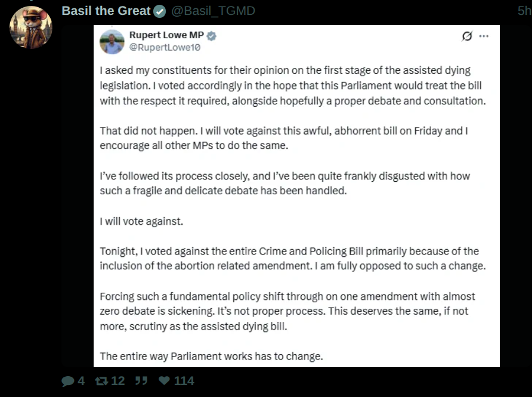Click the Grok icon in Rupert Lowe's tweet
532x397 pixels.
(x=467, y=36)
